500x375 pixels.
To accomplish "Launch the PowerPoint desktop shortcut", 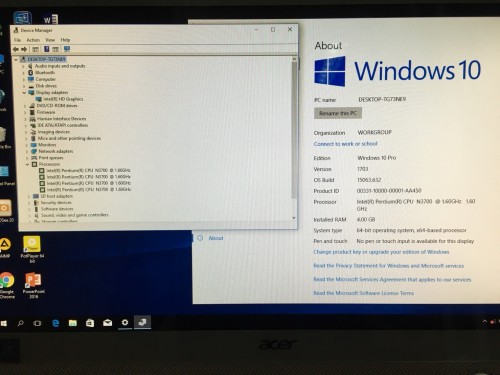I will pyautogui.click(x=33, y=285).
